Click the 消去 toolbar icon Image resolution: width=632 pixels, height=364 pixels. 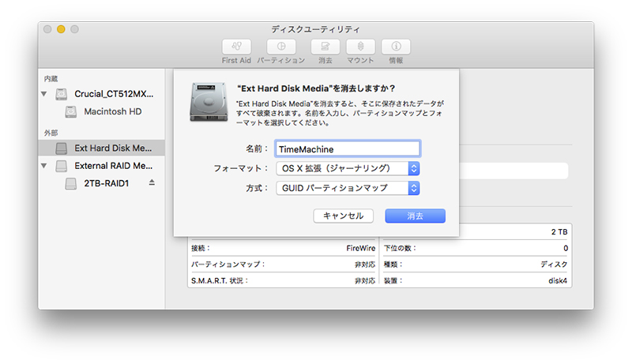(x=325, y=47)
